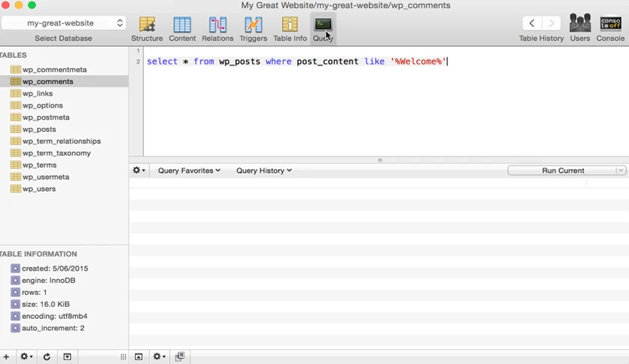The height and width of the screenshot is (364, 629).
Task: Select the wp_users table
Action: (39, 189)
